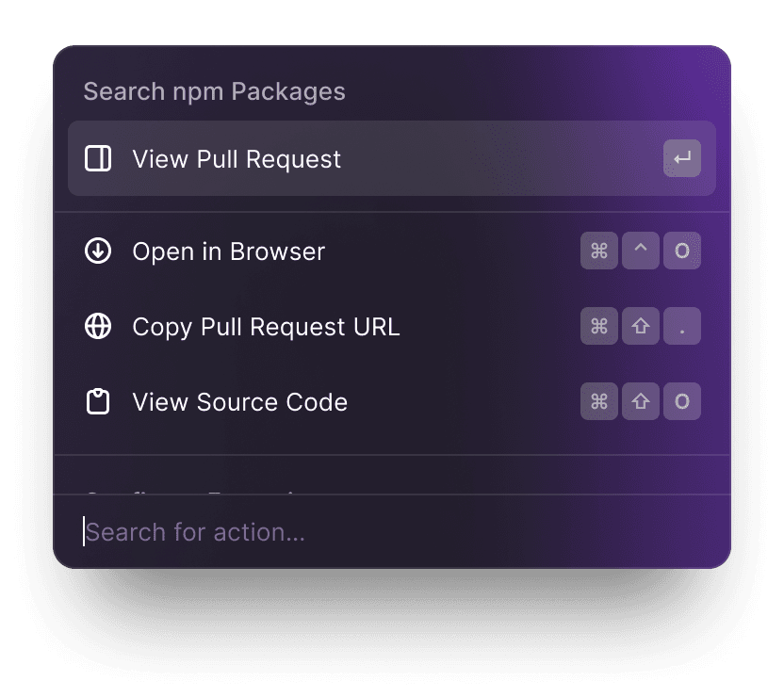Click the globe icon beside Copy Pull Request URL
The width and height of the screenshot is (784, 697).
pos(96,326)
